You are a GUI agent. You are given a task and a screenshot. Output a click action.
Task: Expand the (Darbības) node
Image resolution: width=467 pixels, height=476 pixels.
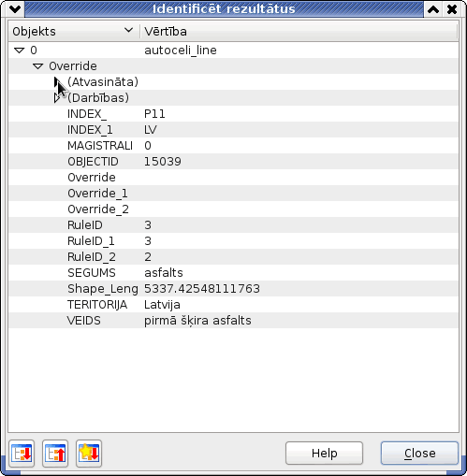[x=57, y=98]
